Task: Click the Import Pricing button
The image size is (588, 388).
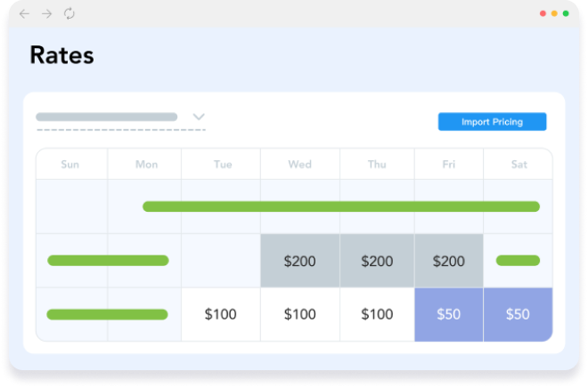Action: point(492,122)
